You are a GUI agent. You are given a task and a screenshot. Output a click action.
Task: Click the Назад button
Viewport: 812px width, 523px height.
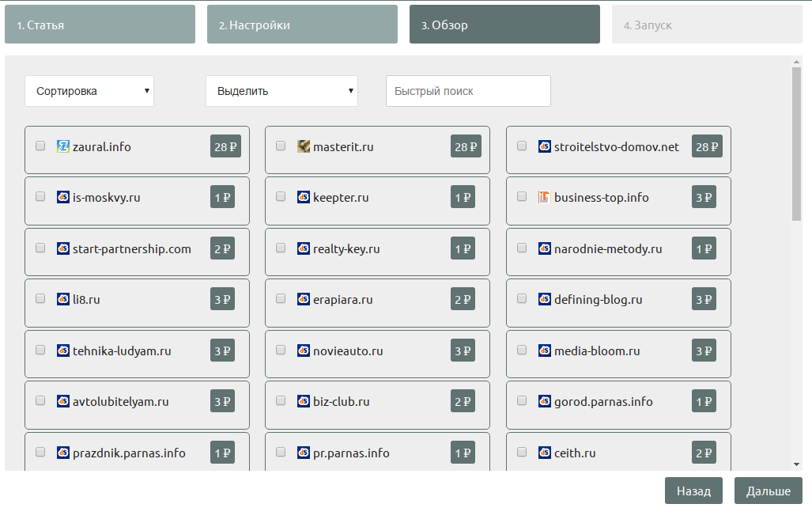point(693,491)
